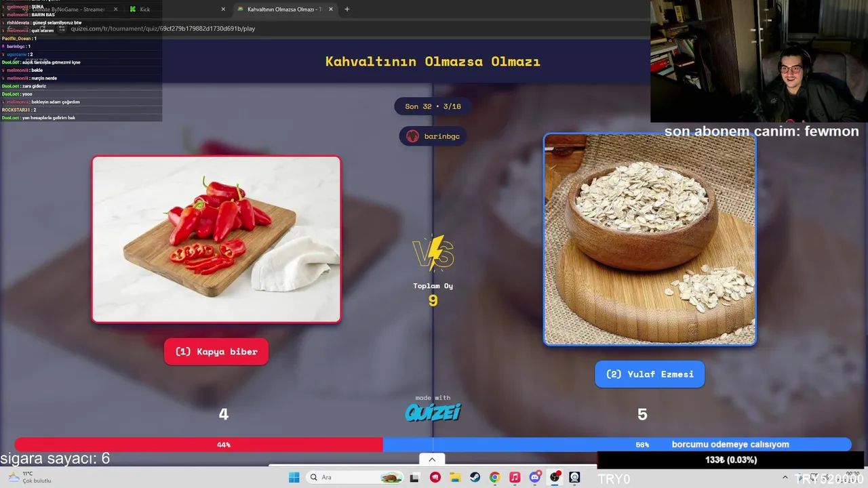Click the VS lightning emblem

433,253
